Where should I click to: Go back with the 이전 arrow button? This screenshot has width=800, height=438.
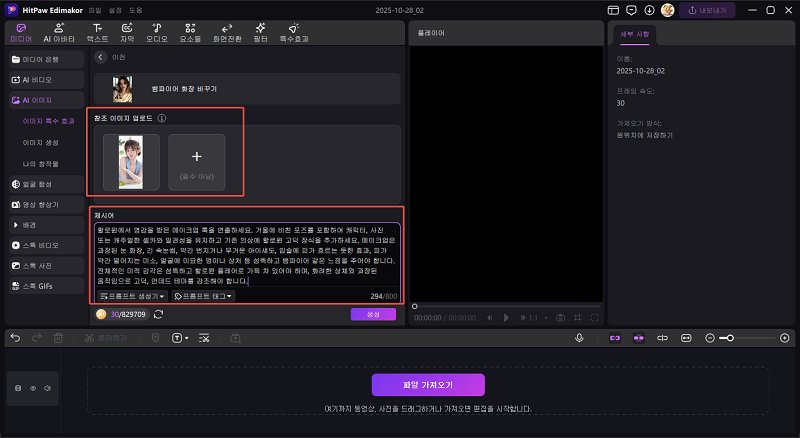[x=101, y=57]
